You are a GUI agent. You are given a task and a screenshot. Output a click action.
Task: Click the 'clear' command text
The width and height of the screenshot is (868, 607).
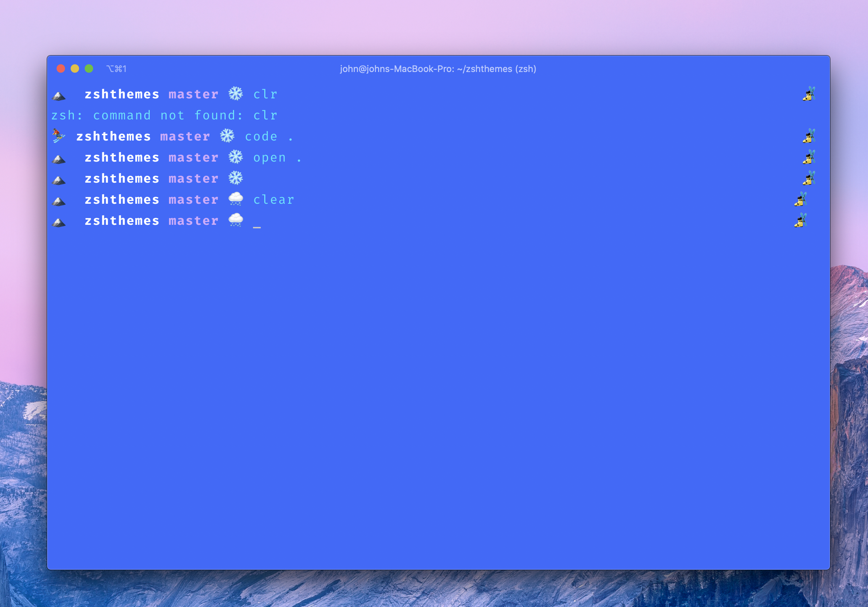[x=273, y=200]
